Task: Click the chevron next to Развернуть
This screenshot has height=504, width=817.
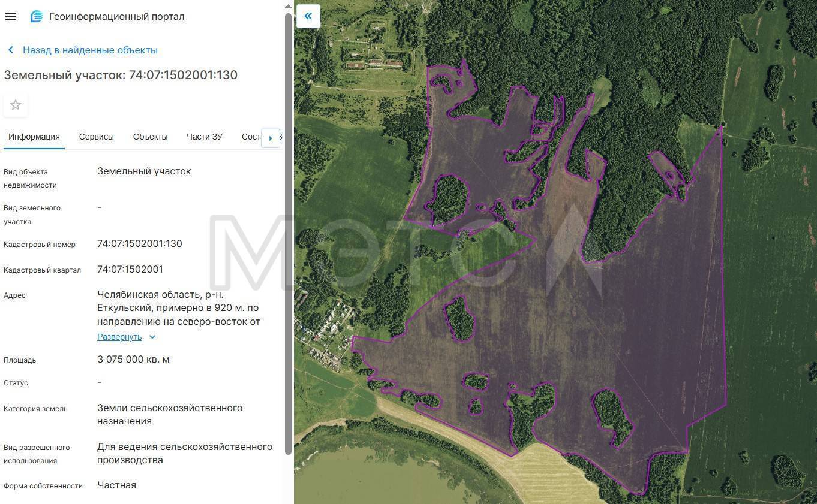Action: pos(152,337)
